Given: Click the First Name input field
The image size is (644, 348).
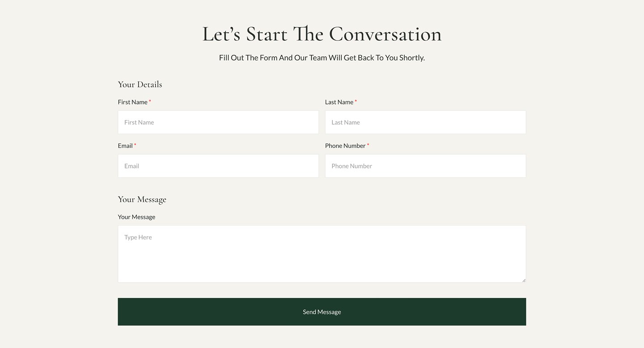Looking at the screenshot, I should (x=218, y=122).
